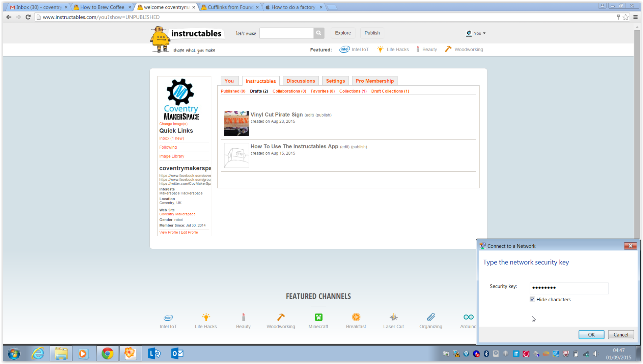
Task: Click the search magnifier icon
Action: [x=318, y=33]
